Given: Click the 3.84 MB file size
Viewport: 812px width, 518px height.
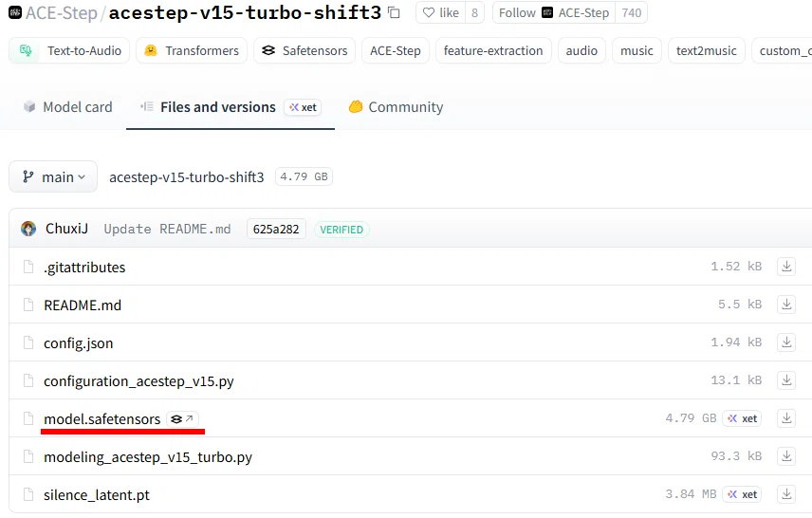Looking at the screenshot, I should [691, 493].
